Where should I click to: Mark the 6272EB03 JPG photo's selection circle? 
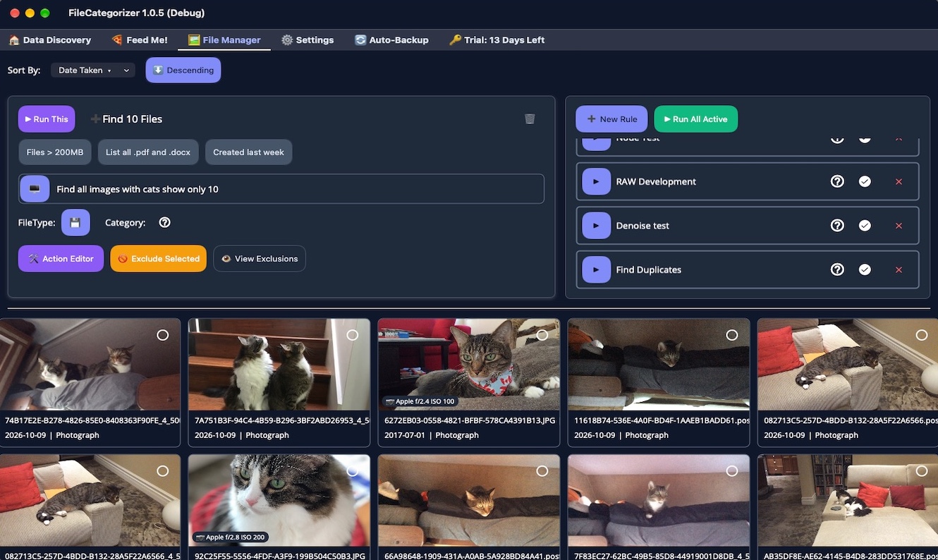click(542, 335)
